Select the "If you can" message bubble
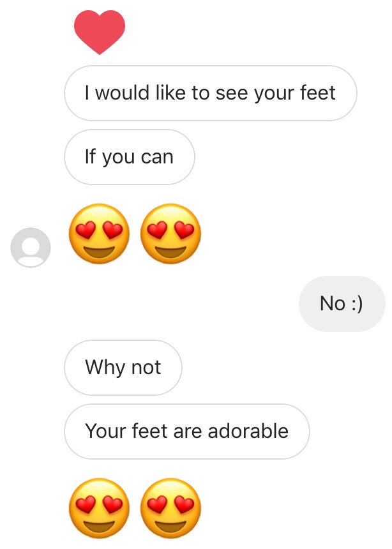Viewport: 392px width, 549px height. [129, 157]
